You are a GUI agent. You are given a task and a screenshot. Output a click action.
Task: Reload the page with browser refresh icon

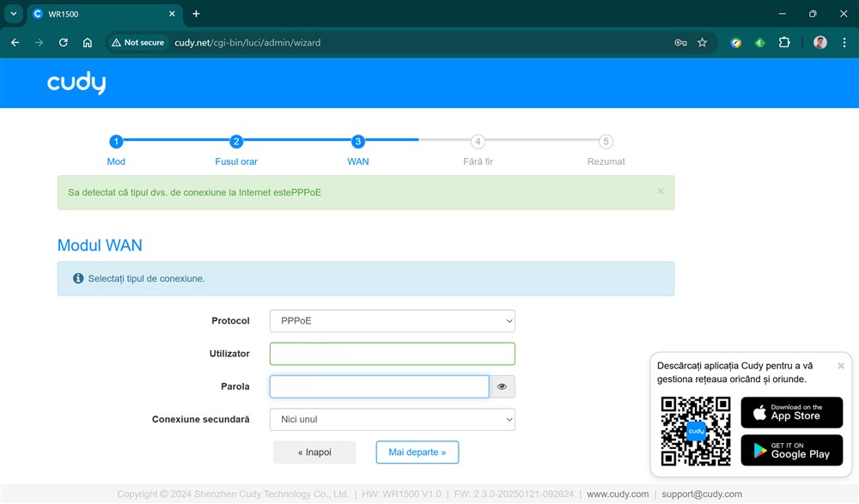point(63,42)
